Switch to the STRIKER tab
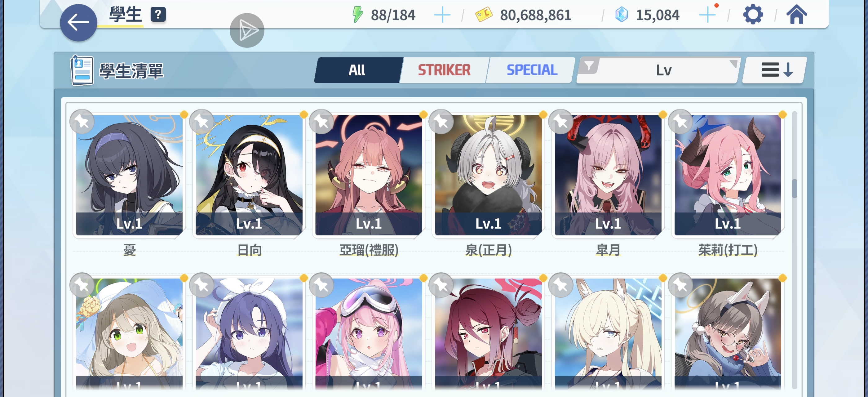This screenshot has width=868, height=397. point(444,70)
